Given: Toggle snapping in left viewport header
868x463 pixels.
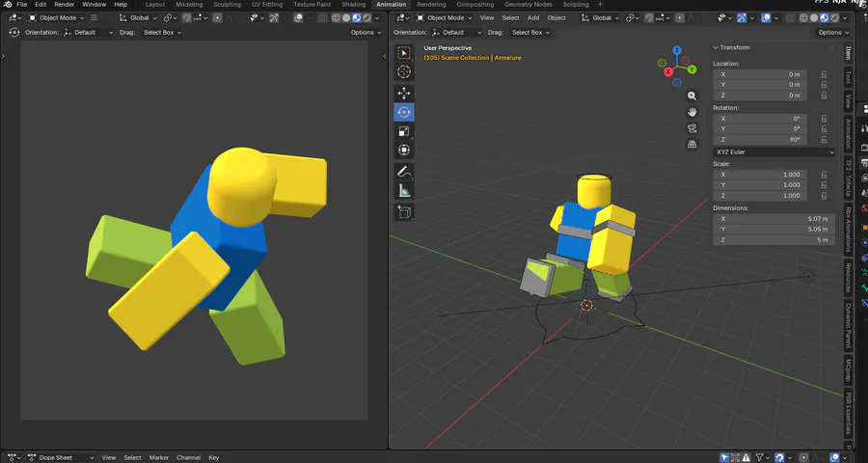Looking at the screenshot, I should click(186, 17).
